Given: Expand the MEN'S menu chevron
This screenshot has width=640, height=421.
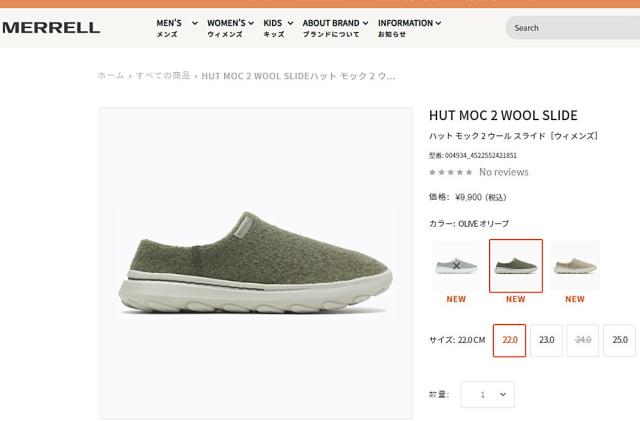Looking at the screenshot, I should 195,23.
